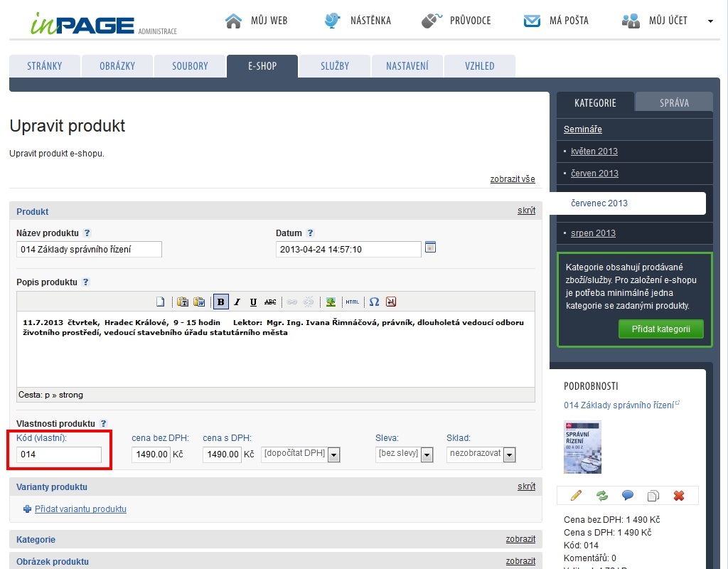Switch to the Nastavení tab
The height and width of the screenshot is (569, 728).
(x=407, y=66)
